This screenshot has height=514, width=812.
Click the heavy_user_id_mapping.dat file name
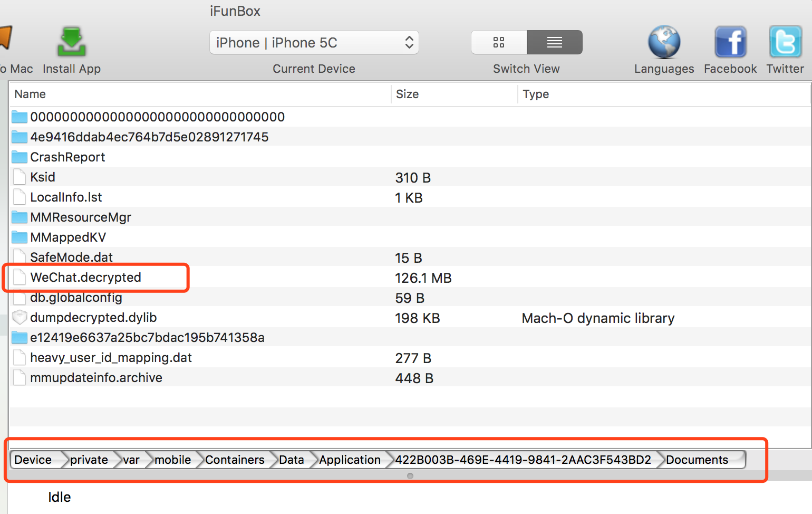pos(111,357)
